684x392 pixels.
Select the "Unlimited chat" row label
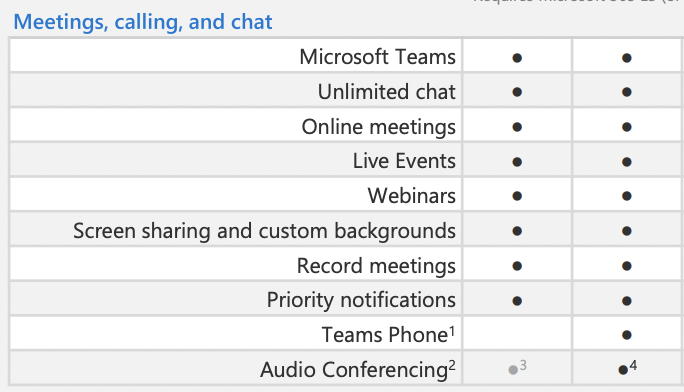386,92
